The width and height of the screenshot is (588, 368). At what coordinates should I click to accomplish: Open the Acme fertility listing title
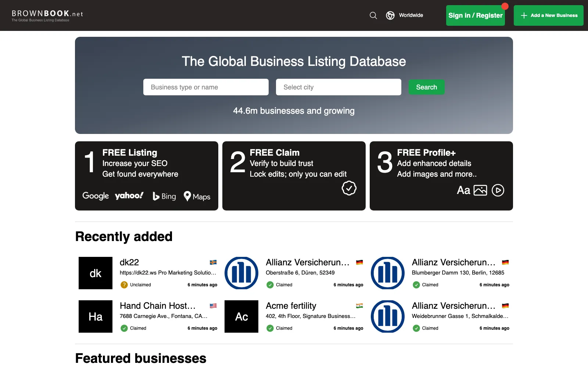pyautogui.click(x=291, y=306)
